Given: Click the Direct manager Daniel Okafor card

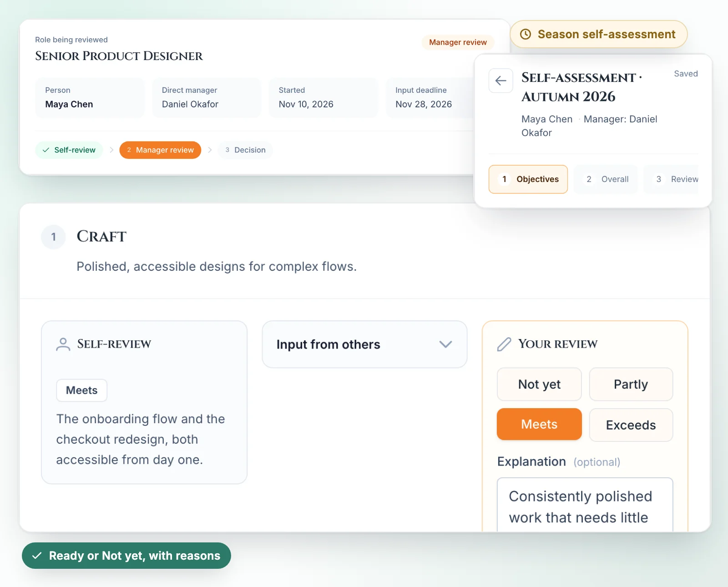Looking at the screenshot, I should (x=207, y=98).
